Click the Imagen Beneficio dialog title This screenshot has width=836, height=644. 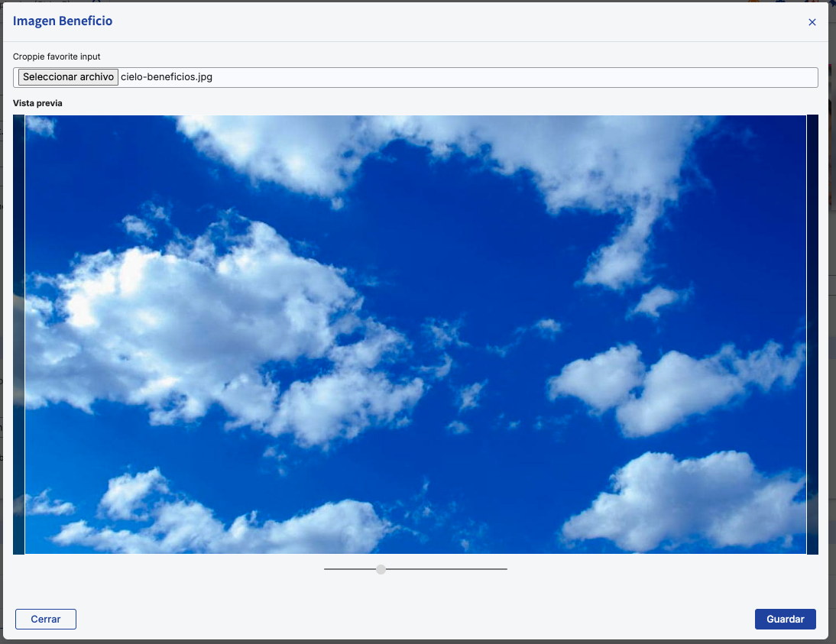coord(63,21)
